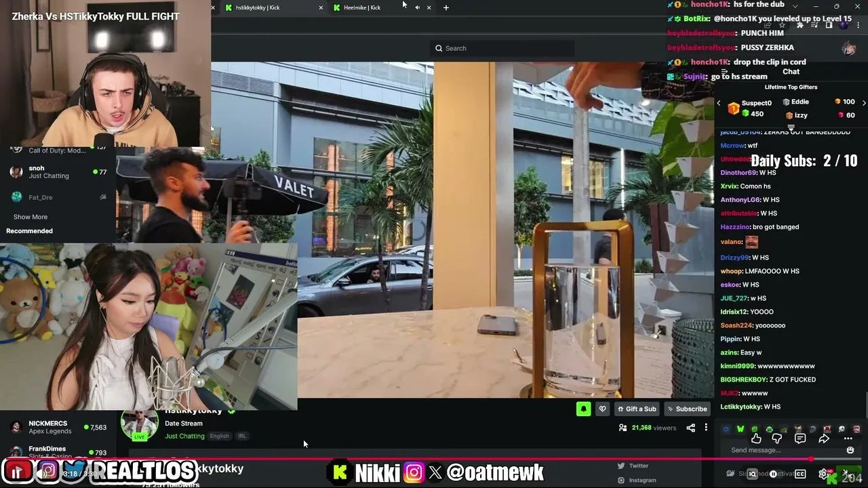This screenshot has width=868, height=488.
Task: Select chat user AnthonyLG6
Action: (x=740, y=200)
